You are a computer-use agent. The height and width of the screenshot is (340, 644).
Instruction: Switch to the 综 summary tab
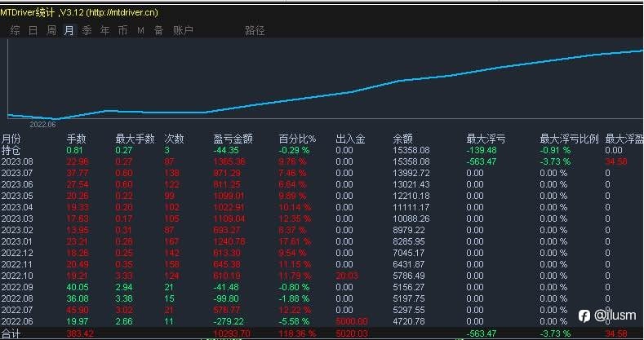coord(15,30)
